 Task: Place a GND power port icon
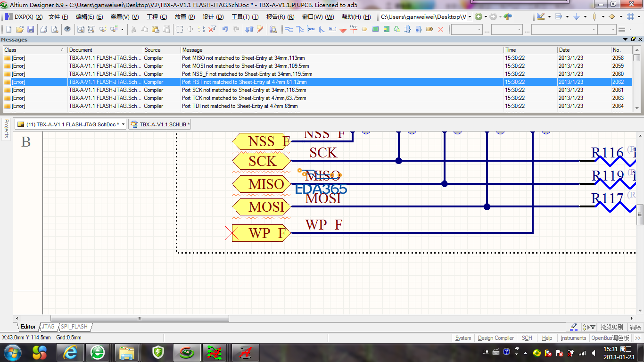(343, 29)
